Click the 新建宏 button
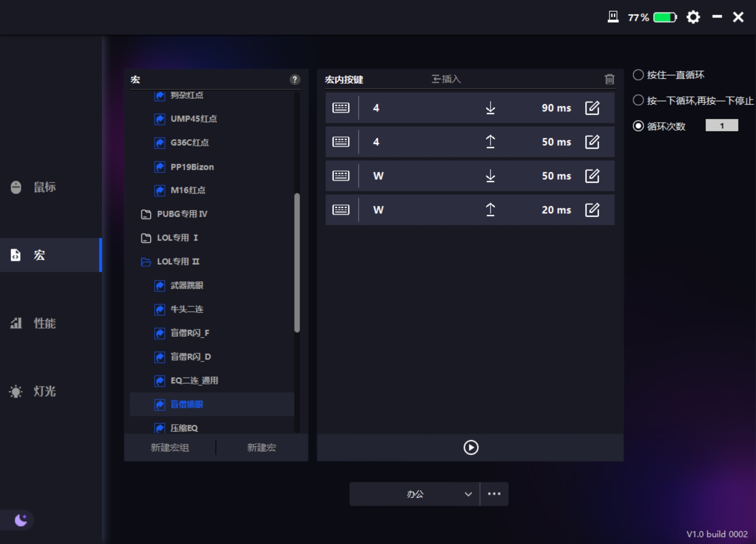 click(x=262, y=447)
